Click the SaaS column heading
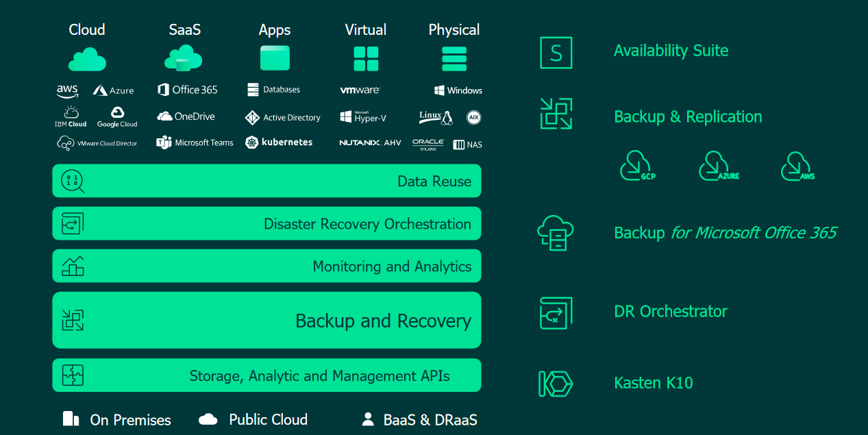Image resolution: width=868 pixels, height=435 pixels. [x=185, y=29]
